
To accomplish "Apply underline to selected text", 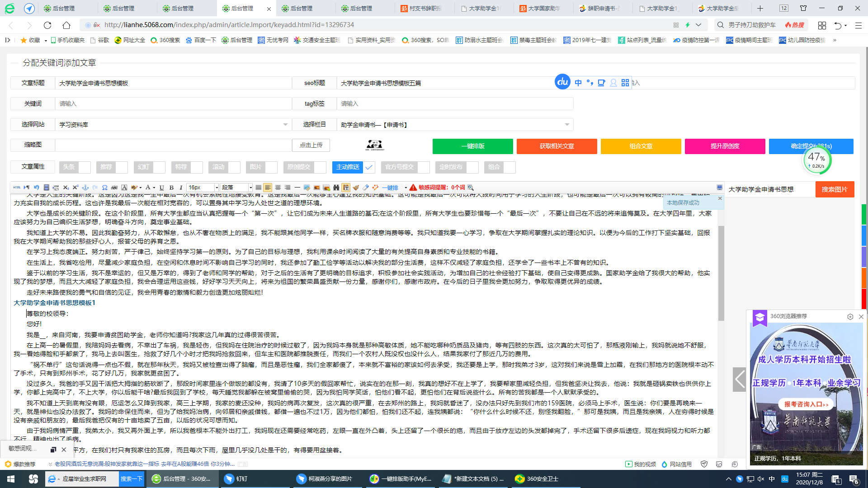I will [161, 188].
